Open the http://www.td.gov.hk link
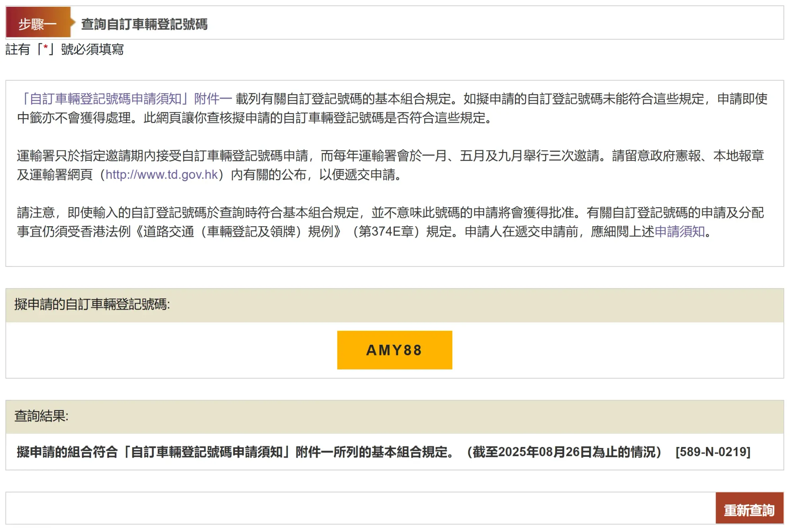This screenshot has width=795, height=532. (161, 175)
